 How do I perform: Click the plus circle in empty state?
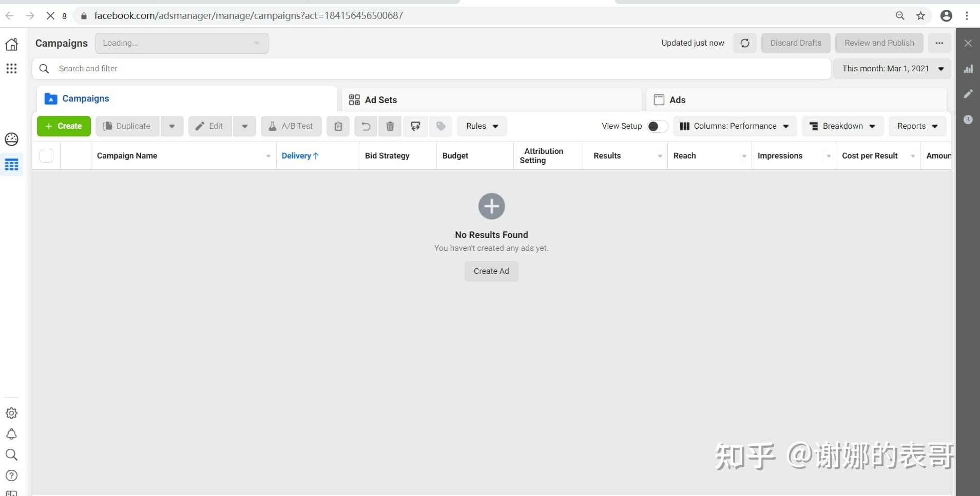click(x=491, y=206)
